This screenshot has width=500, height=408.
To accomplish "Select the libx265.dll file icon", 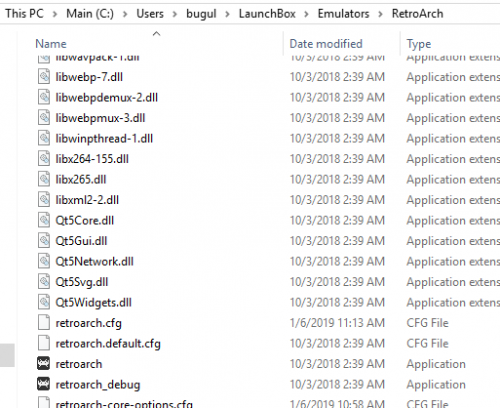I will click(x=44, y=179).
